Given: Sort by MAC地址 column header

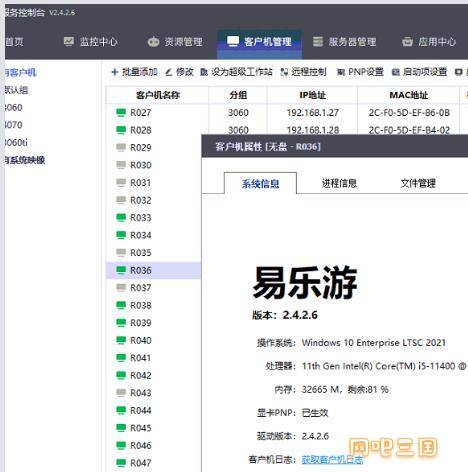Looking at the screenshot, I should (x=408, y=95).
